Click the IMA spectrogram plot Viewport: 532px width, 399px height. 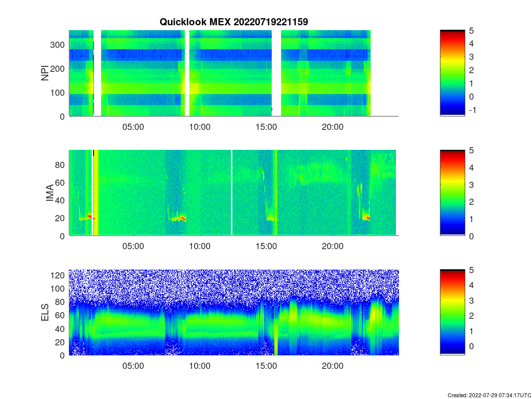coord(234,193)
